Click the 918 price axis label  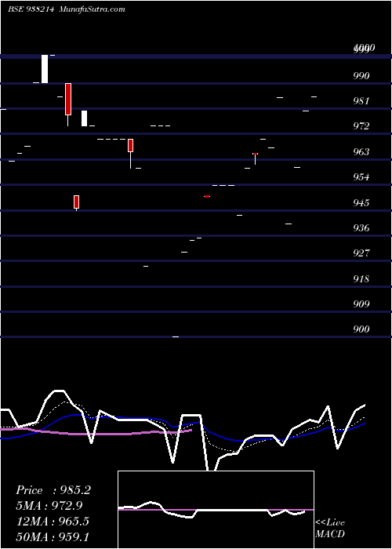click(x=361, y=278)
